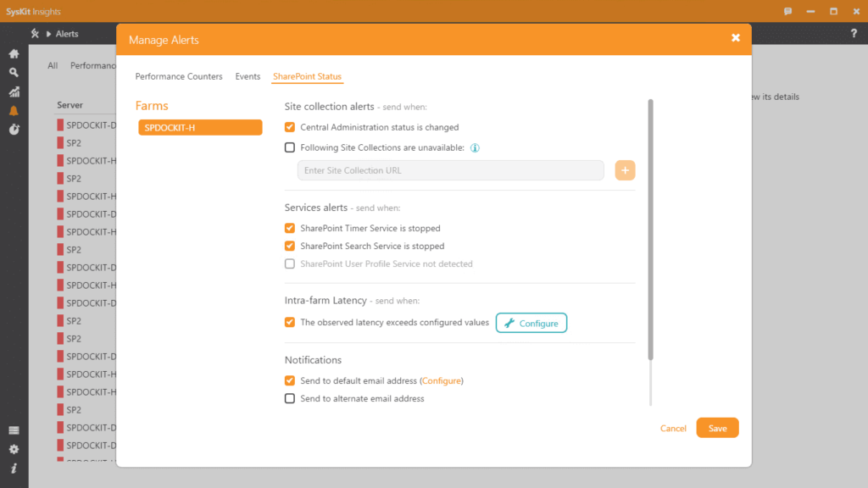868x488 pixels.
Task: Enable Send to alternate email address
Action: [x=290, y=398]
